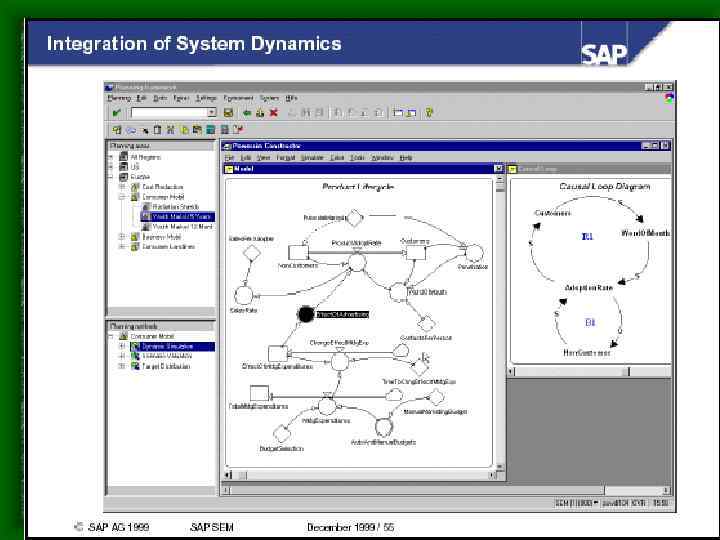Select the black filled circle node in the model

(x=306, y=315)
